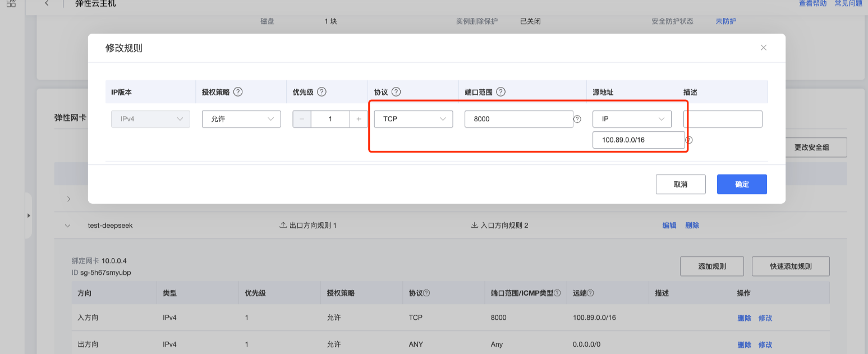Delete the 出方向 ANY rule
868x354 pixels.
point(744,344)
